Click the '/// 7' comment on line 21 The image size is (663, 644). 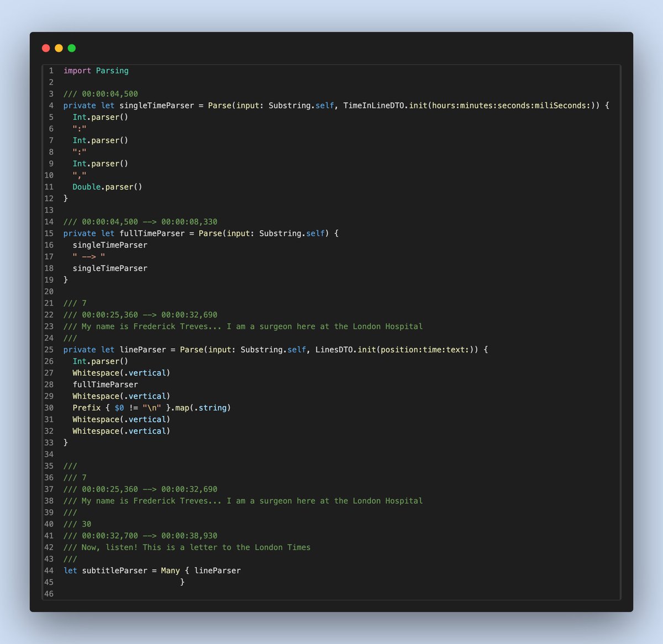[75, 303]
